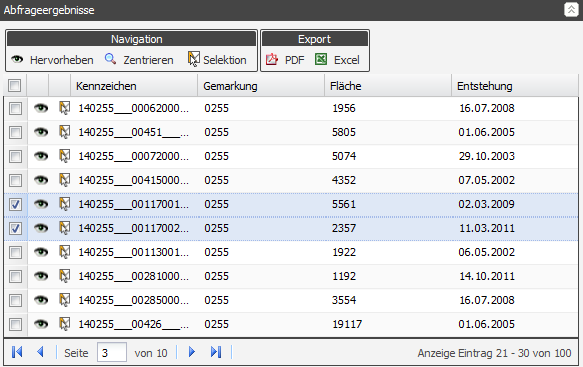Viewport: 583px width, 367px height.
Task: Select the date cell 02.03.2009
Action: pos(487,204)
